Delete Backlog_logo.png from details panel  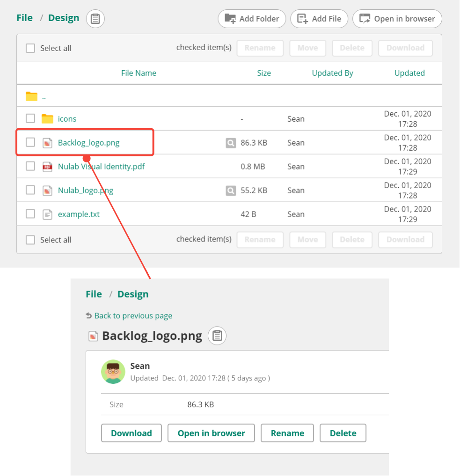(x=343, y=433)
